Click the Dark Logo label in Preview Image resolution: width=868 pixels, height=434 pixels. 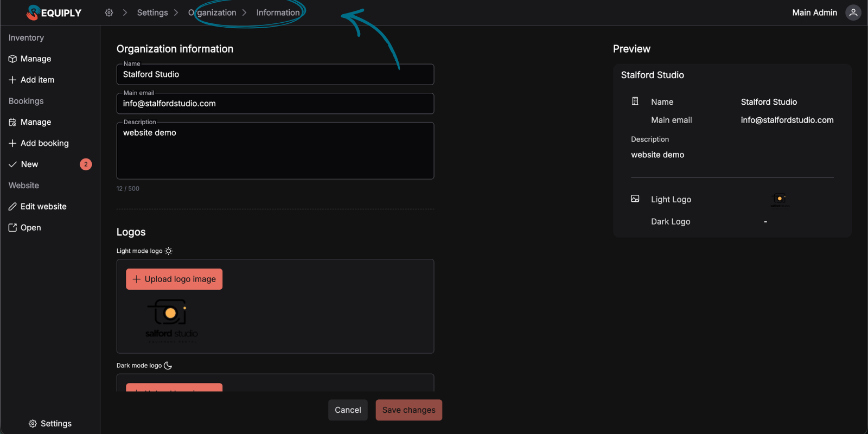coord(671,221)
